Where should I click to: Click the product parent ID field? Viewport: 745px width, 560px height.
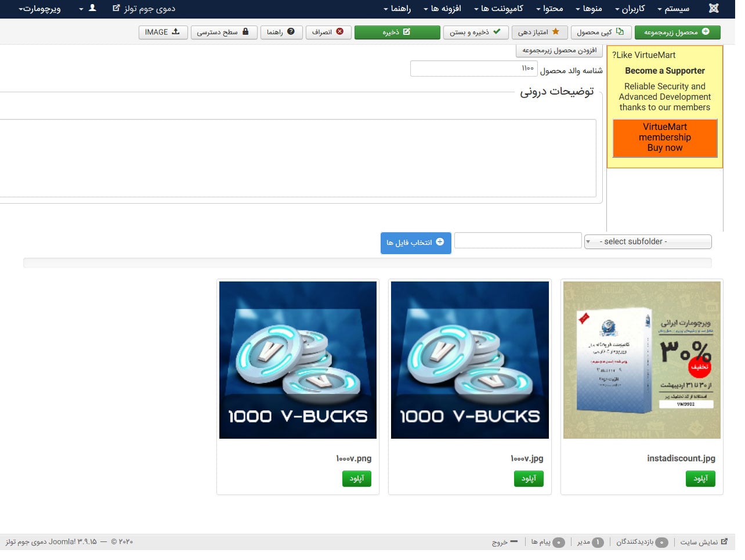pos(473,68)
